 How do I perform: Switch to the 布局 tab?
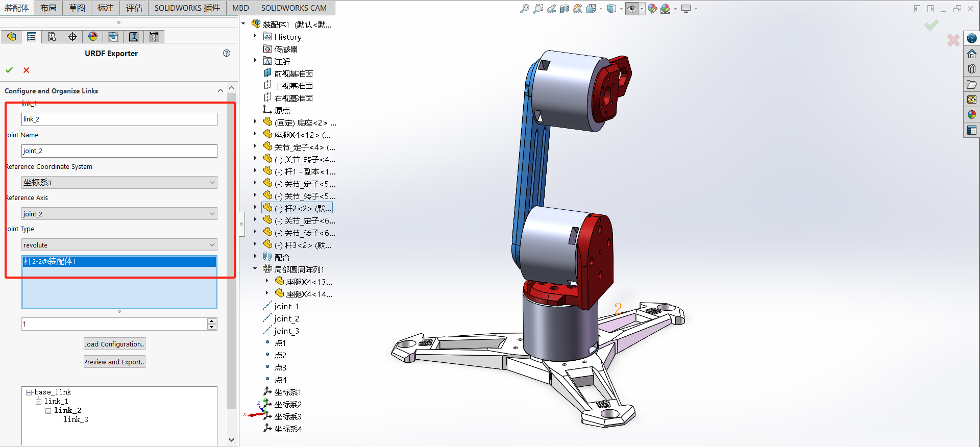[x=48, y=8]
